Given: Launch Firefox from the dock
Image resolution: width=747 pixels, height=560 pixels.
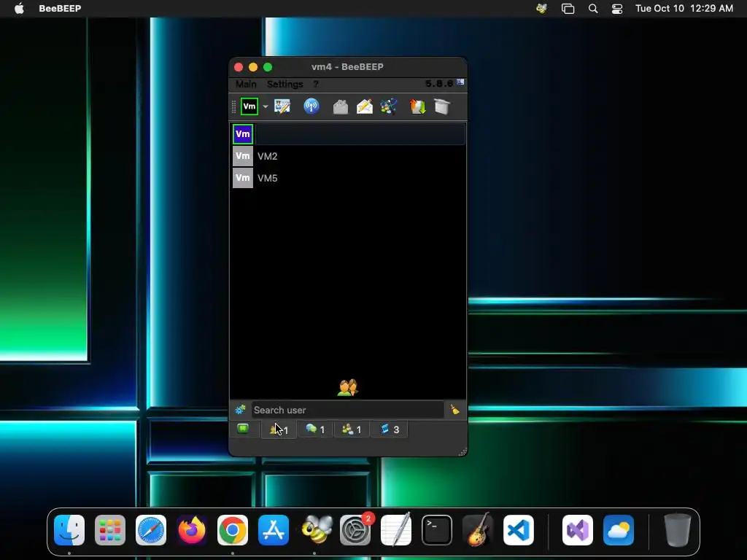Looking at the screenshot, I should pos(192,530).
